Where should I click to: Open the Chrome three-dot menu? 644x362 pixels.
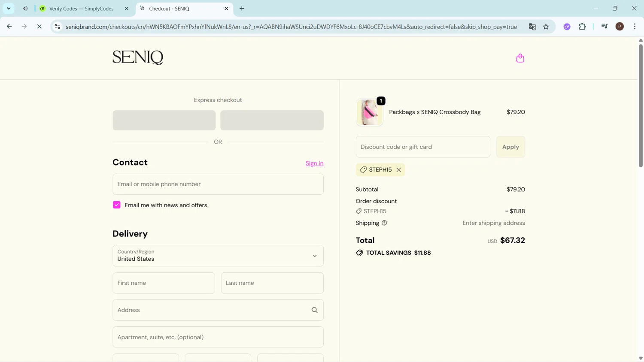pos(635,27)
